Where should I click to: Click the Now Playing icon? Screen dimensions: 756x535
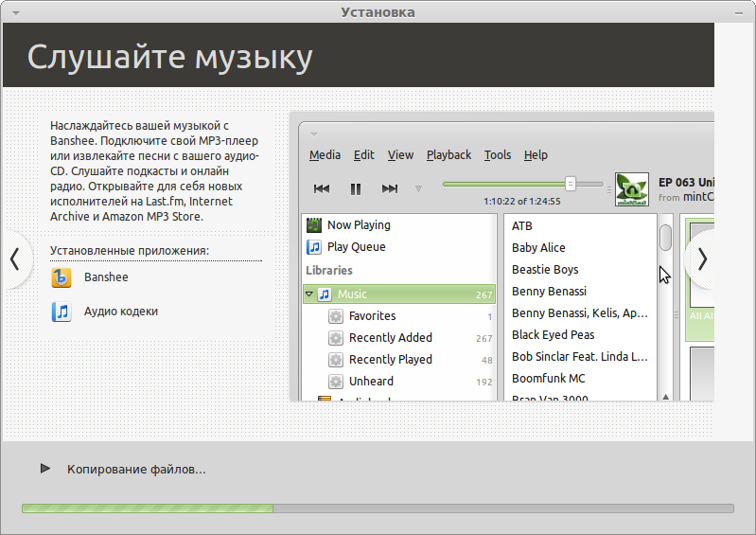pyautogui.click(x=314, y=224)
